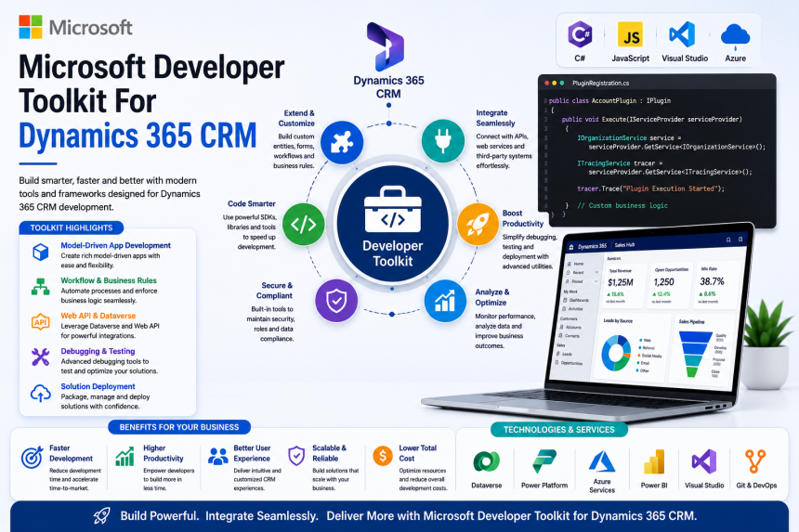Click the Faster Development target icon
Screen dimensions: 799x532
[x=33, y=457]
